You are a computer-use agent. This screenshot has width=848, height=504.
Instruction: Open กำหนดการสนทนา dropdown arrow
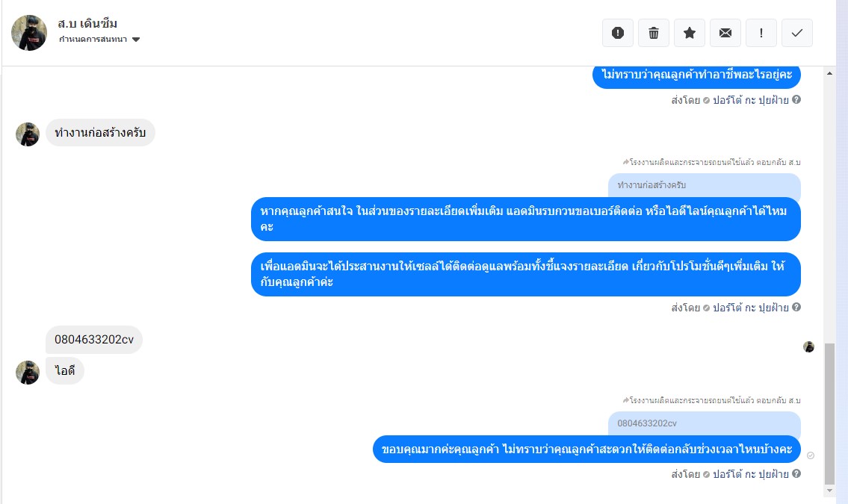136,40
